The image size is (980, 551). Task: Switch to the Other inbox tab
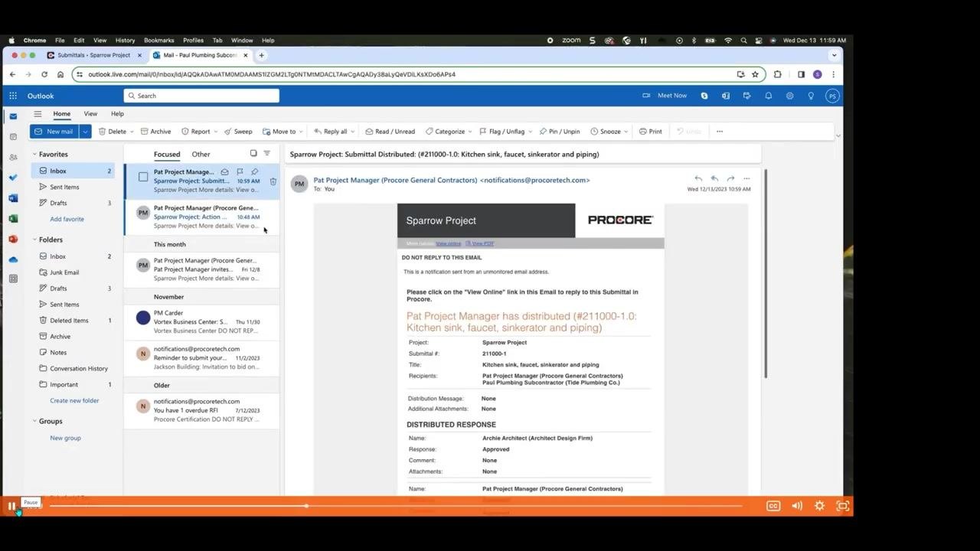[201, 155]
